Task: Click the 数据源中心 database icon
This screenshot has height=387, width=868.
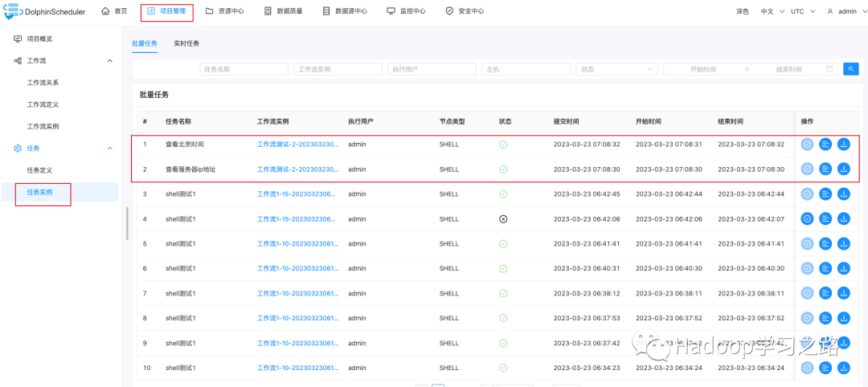Action: tap(326, 11)
